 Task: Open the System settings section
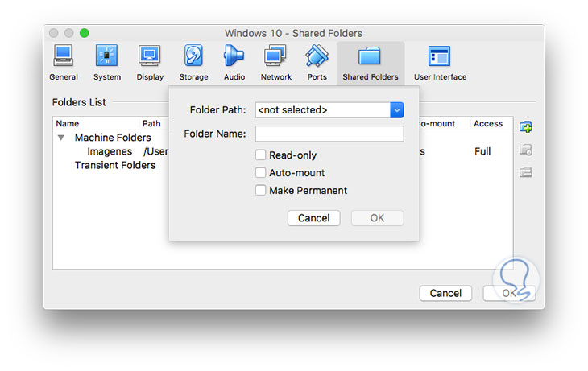click(107, 62)
